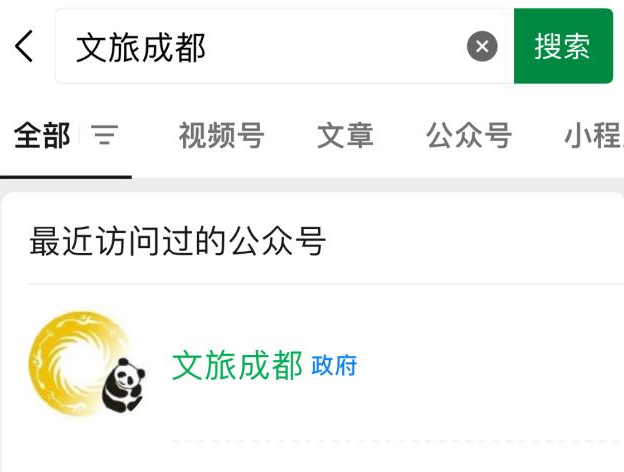Click the 最近访问过的公众号 heading
Viewport: 624px width, 472px height.
[x=177, y=241]
